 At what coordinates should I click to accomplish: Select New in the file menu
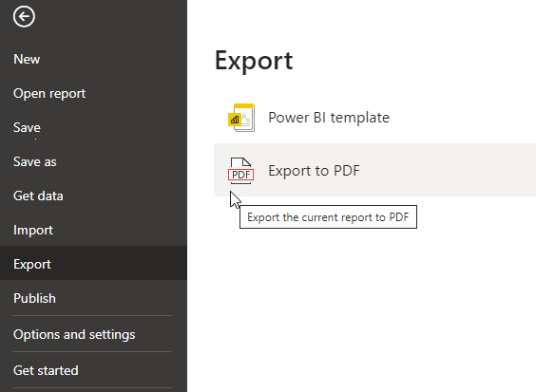27,59
